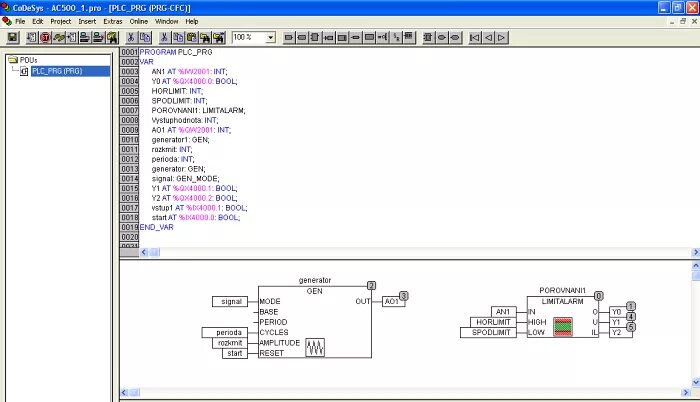Click execution order number 2 badge
700x402 pixels.
coord(371,285)
